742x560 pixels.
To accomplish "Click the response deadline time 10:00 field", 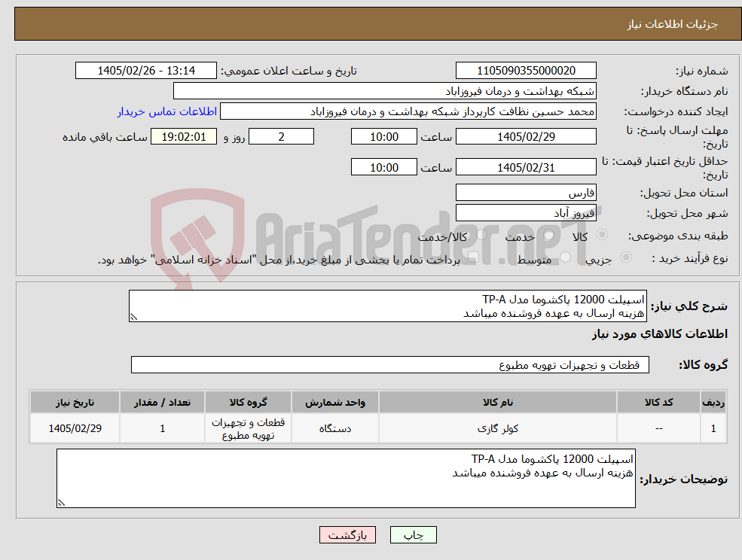I will click(x=383, y=137).
